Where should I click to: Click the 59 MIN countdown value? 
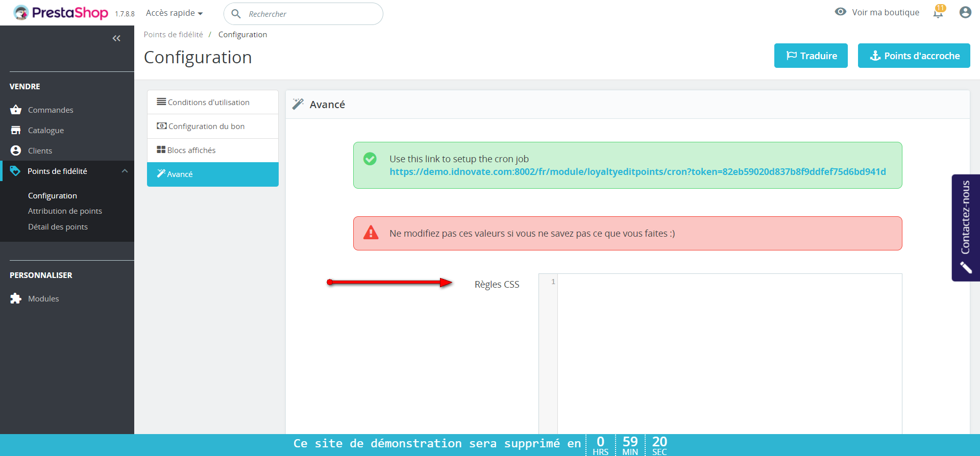coord(630,445)
